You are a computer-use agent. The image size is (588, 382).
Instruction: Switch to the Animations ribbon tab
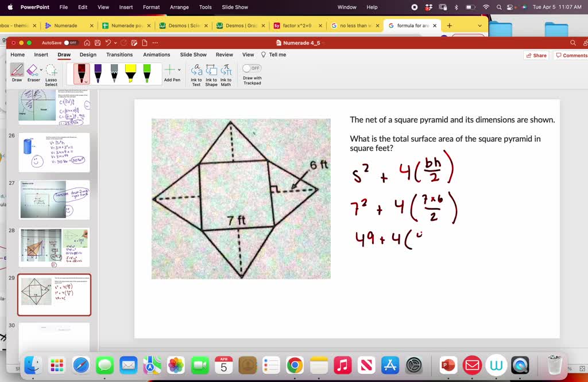click(156, 54)
